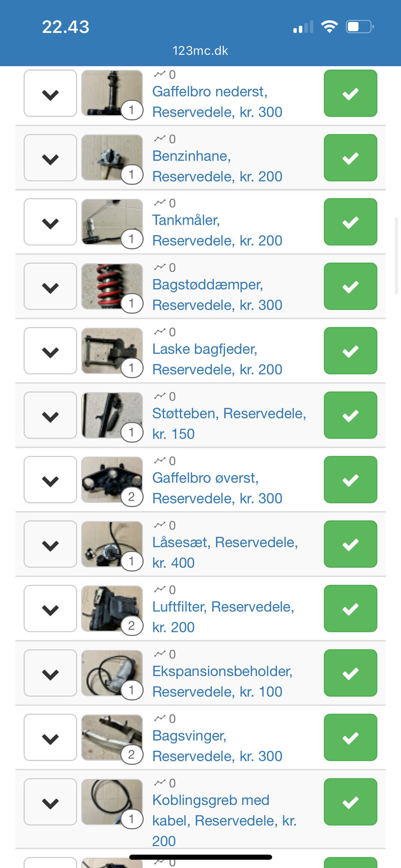Tap the photo count badge on Gaffelbro øverst
The image size is (401, 868).
coord(132,497)
